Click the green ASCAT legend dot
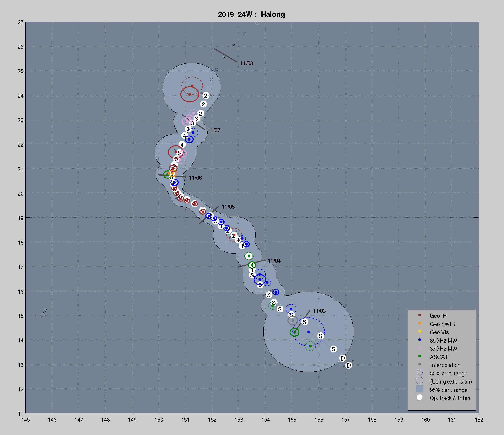Image resolution: width=504 pixels, height=435 pixels. (x=419, y=356)
